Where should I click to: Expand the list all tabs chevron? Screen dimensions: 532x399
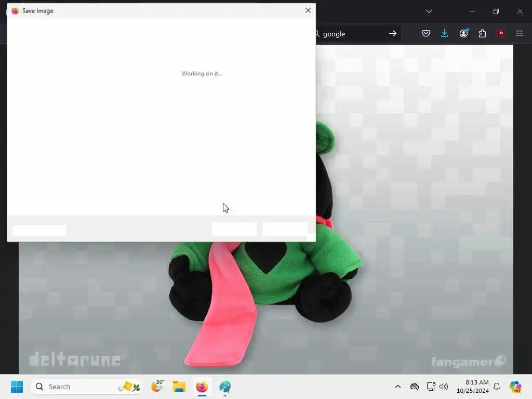(x=429, y=11)
